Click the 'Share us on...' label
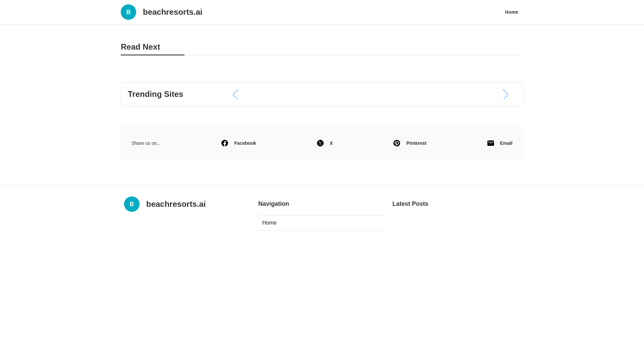The image size is (644, 362). point(146,143)
